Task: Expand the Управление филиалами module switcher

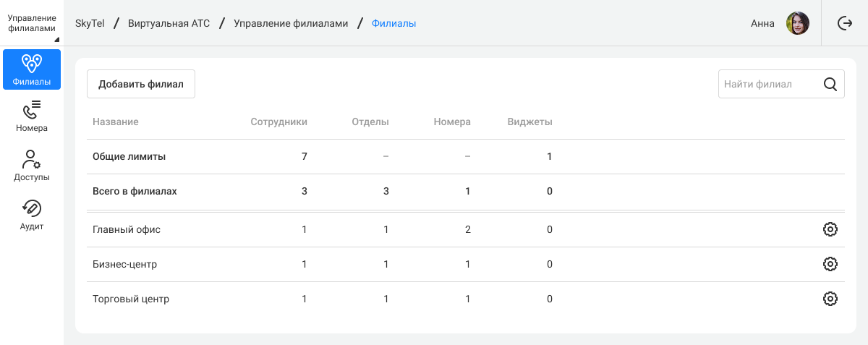Action: click(32, 23)
